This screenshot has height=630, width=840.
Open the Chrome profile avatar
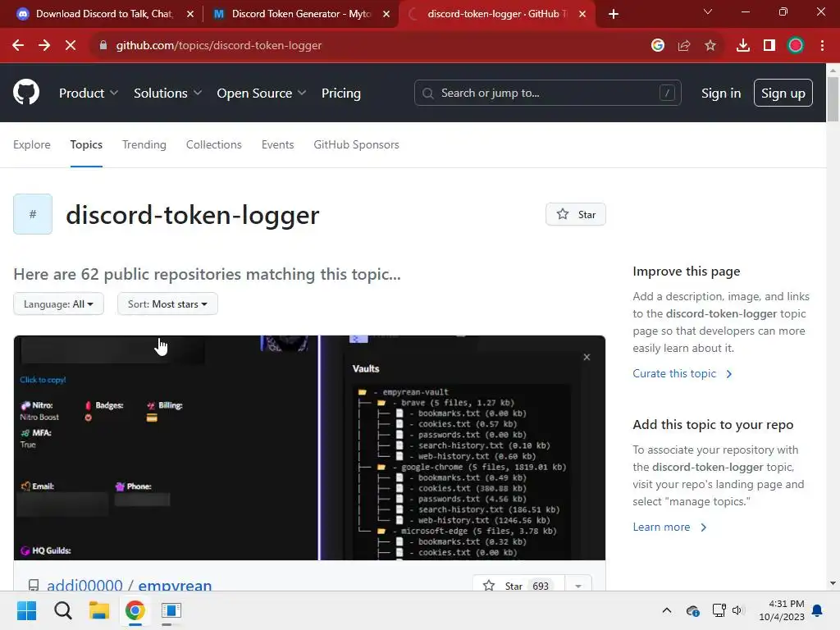[796, 46]
